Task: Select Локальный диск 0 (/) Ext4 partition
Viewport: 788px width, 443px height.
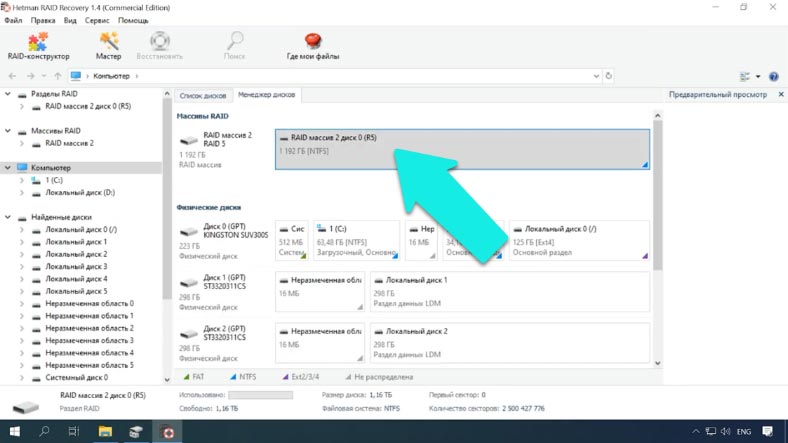Action: click(x=579, y=241)
